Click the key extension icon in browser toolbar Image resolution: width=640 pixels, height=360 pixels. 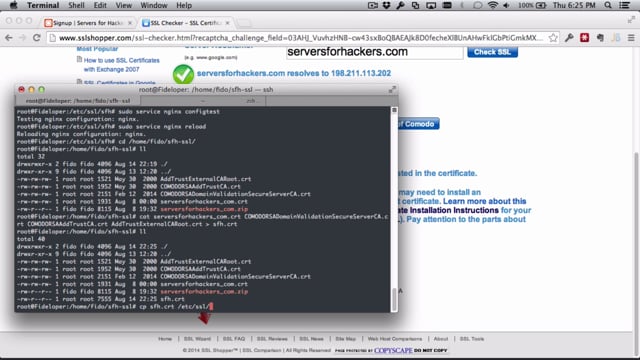[x=569, y=38]
